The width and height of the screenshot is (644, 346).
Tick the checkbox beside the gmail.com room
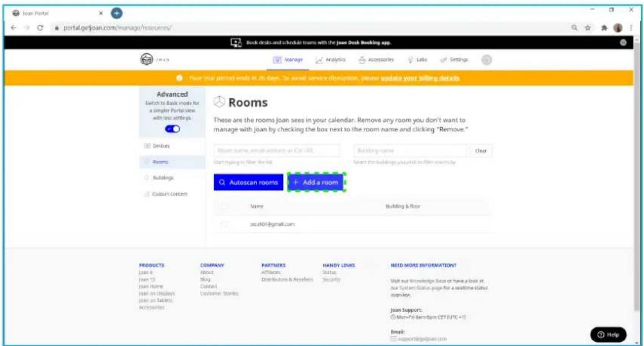tap(224, 224)
